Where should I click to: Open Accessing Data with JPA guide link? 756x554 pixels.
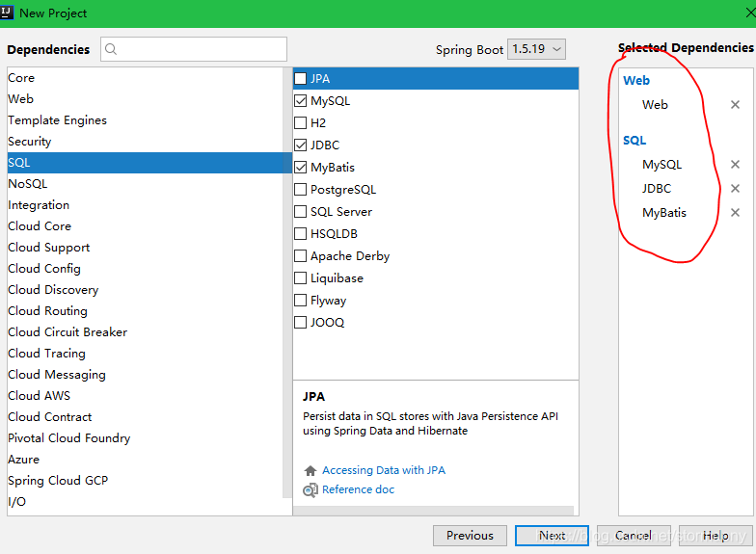click(384, 470)
